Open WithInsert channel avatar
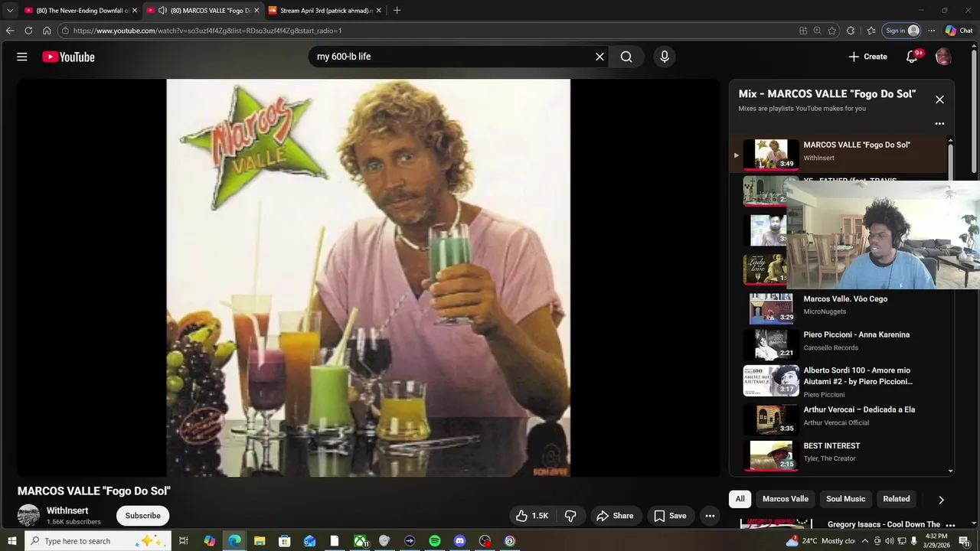The width and height of the screenshot is (980, 551). pyautogui.click(x=28, y=515)
